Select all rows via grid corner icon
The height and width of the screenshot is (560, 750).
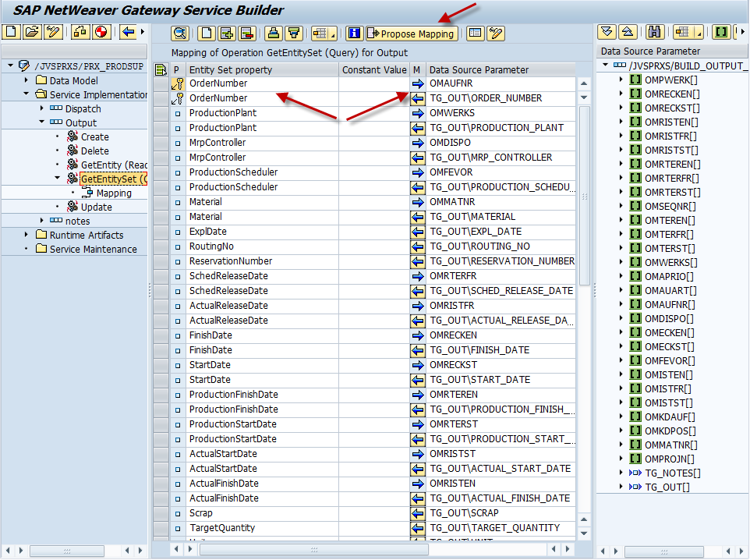161,70
